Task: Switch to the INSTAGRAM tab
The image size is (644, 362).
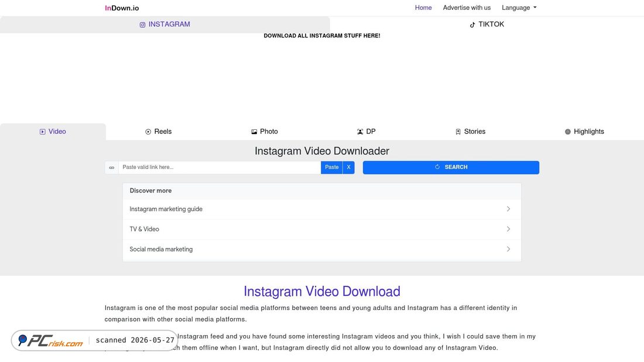Action: 165,25
